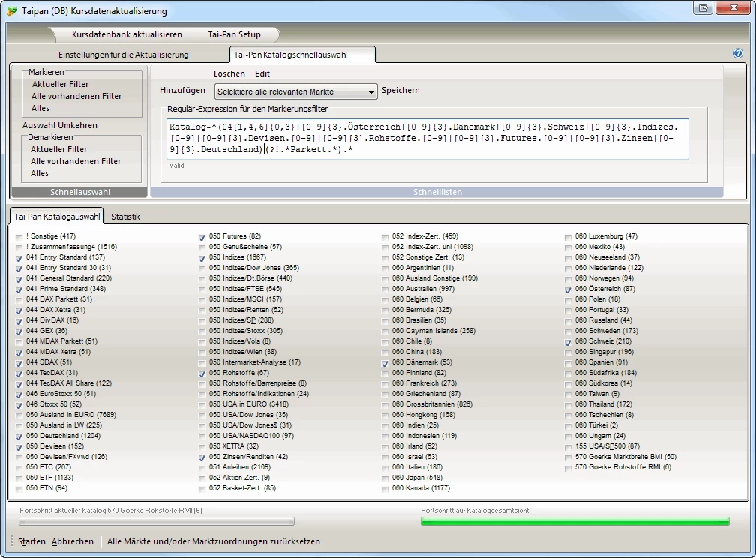Image resolution: width=756 pixels, height=558 pixels.
Task: Open the Tai-Pan Setup tab
Action: coord(234,34)
